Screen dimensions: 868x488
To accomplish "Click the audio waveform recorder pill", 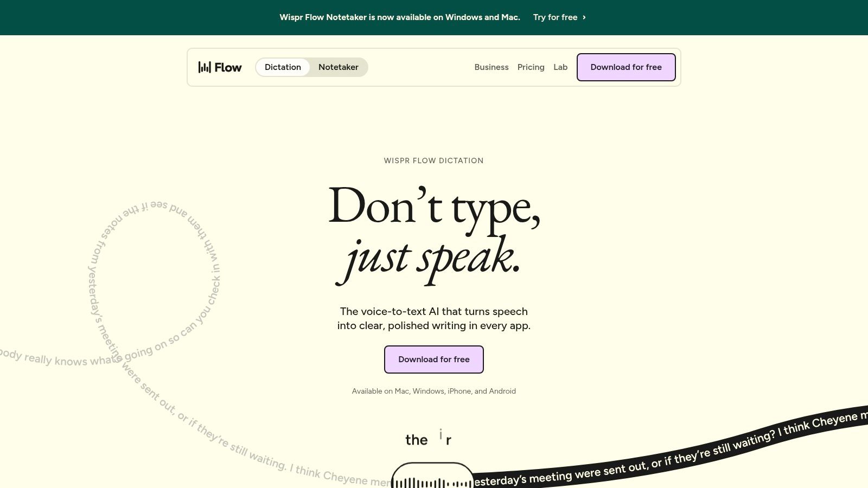I will pyautogui.click(x=432, y=476).
